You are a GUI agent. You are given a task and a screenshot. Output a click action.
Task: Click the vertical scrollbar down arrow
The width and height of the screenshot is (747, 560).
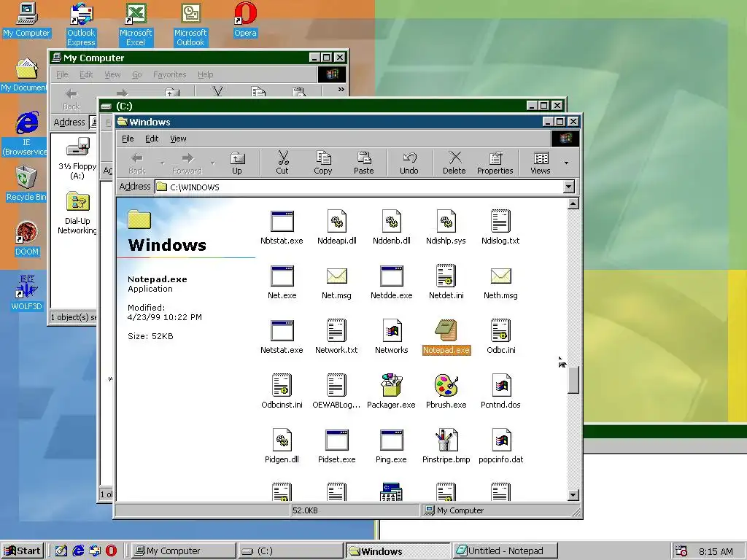coord(573,495)
